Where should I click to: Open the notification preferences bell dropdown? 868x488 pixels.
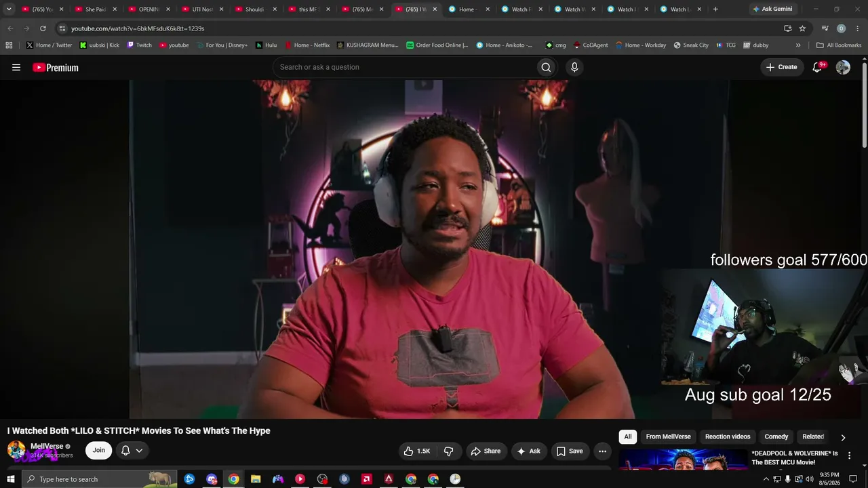[x=132, y=451]
